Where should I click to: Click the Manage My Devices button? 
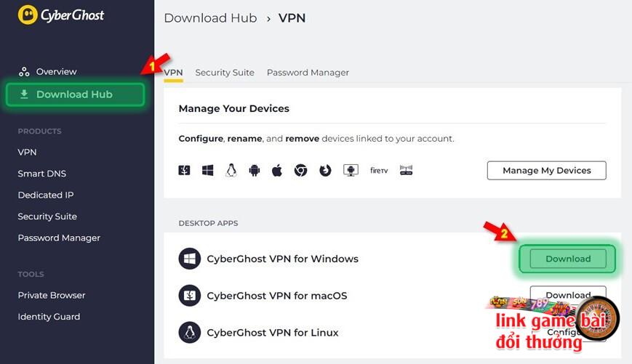pos(547,170)
